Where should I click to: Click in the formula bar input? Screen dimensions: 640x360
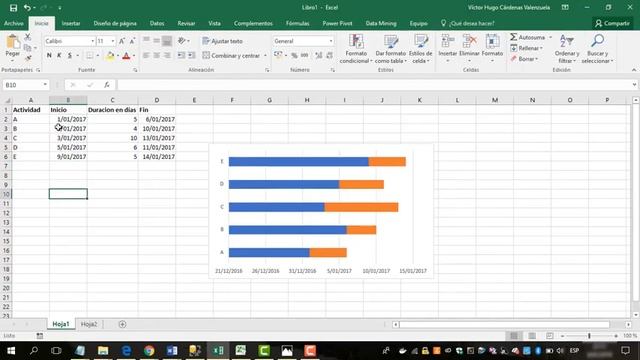(373, 85)
